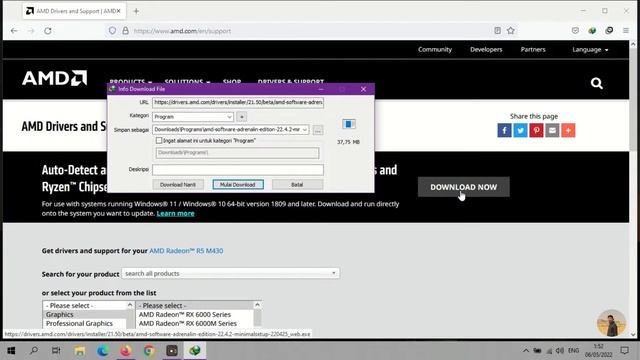Open a new browser tab

(136, 11)
